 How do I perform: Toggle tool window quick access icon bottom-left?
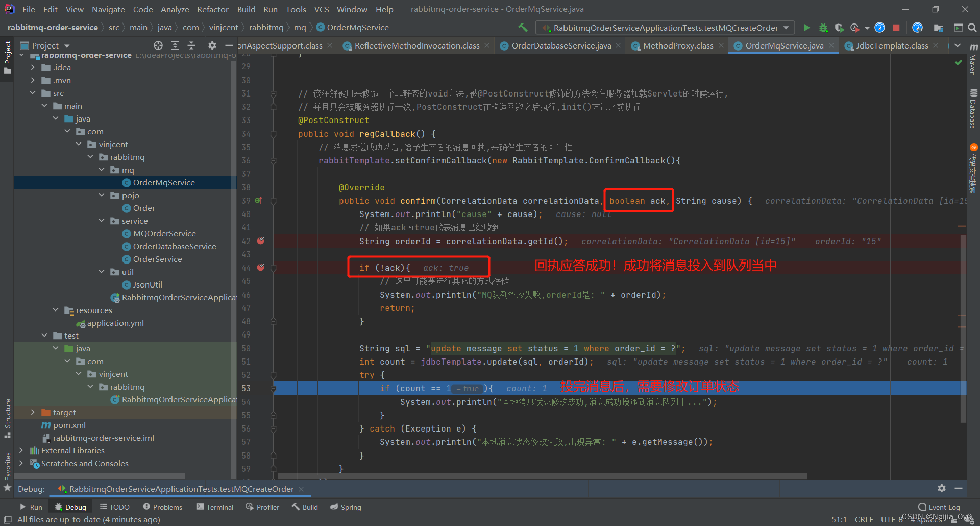pos(8,519)
